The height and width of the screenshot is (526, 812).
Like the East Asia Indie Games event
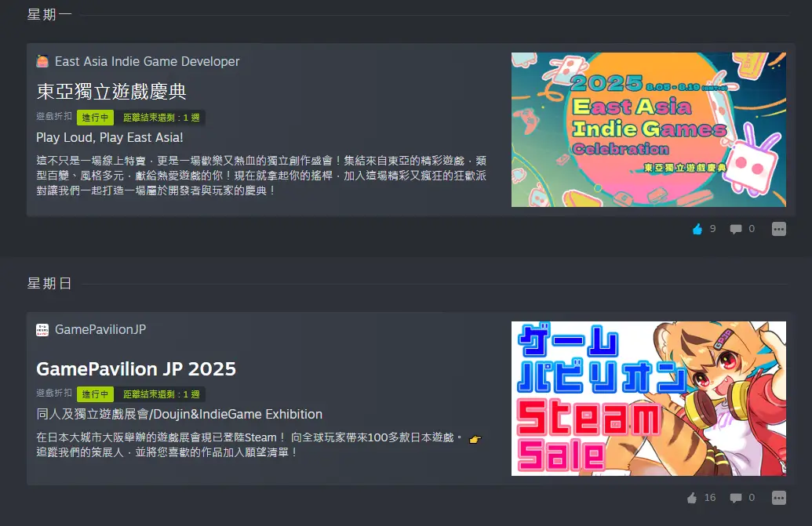pos(697,229)
